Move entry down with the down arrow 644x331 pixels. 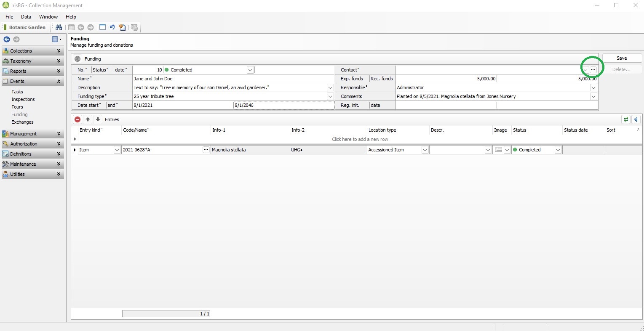98,119
